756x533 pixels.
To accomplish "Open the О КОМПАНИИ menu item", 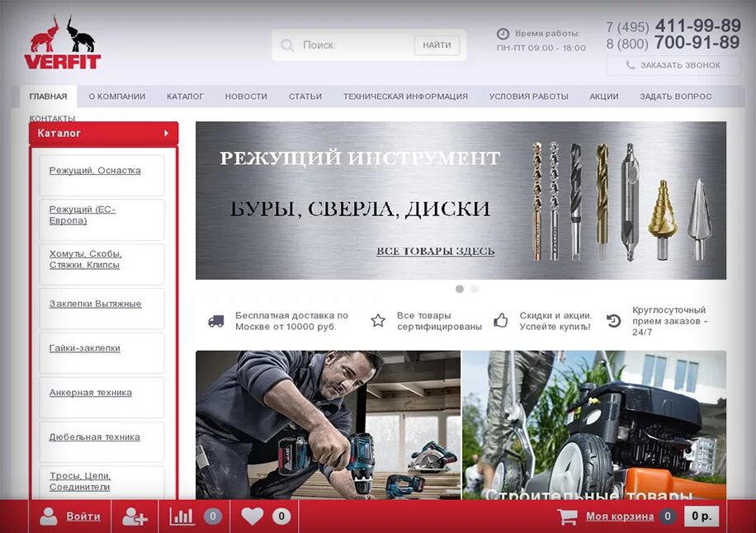I will click(117, 97).
